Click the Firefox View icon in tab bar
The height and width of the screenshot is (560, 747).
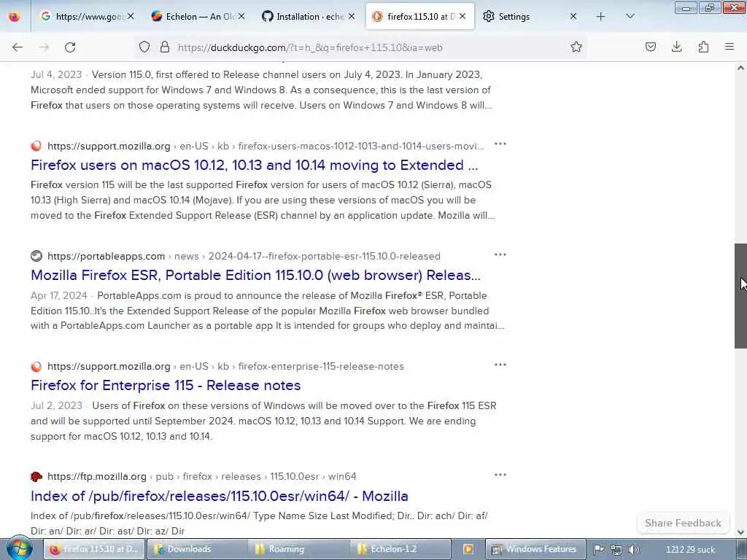click(15, 17)
